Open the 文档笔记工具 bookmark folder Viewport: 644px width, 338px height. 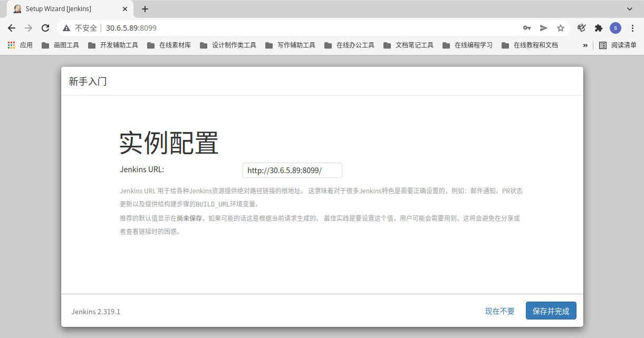tap(408, 45)
